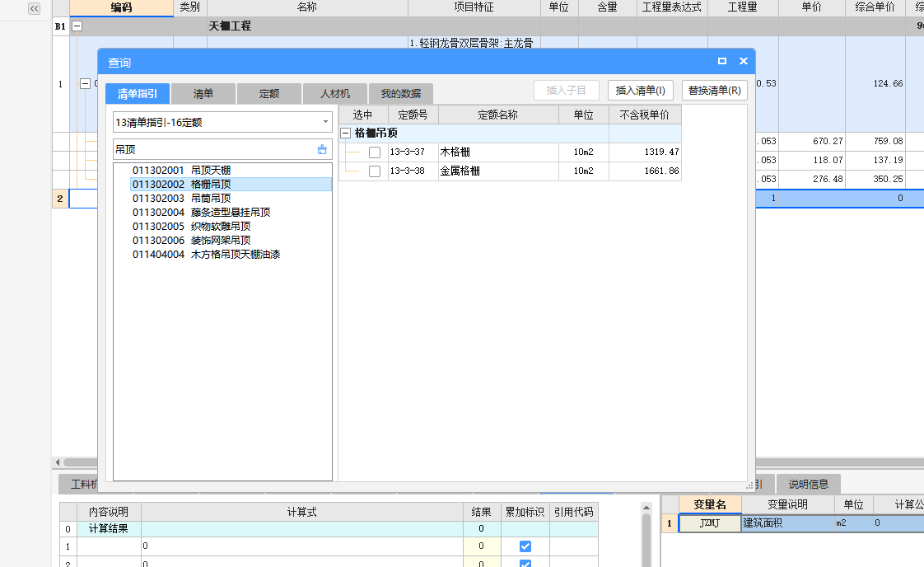Viewport: 924px width, 567px height.
Task: Click the JZMJ variable name cell
Action: click(x=710, y=523)
